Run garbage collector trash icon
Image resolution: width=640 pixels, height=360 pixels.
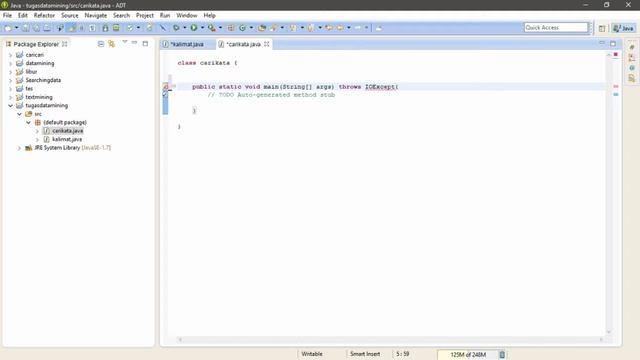pos(502,355)
